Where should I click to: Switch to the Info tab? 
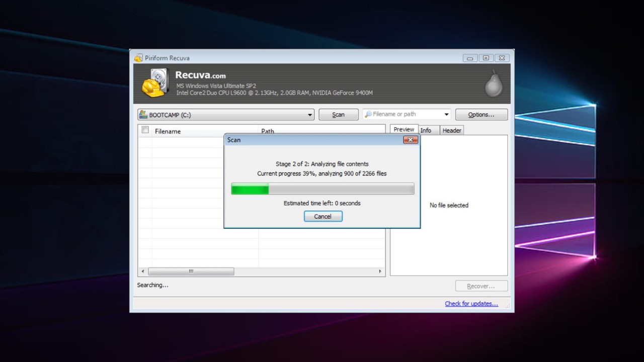[426, 130]
